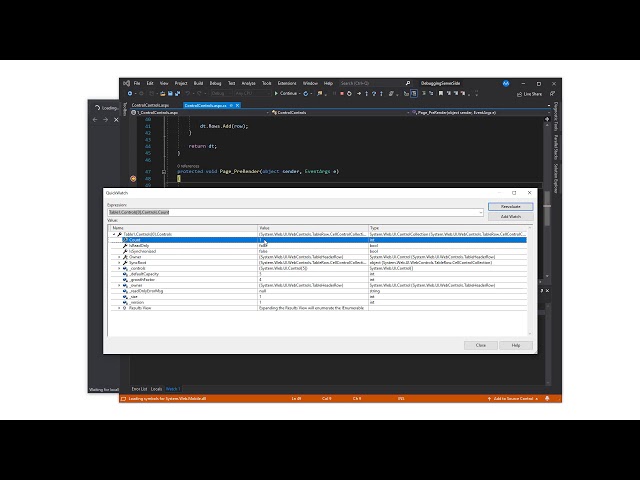The width and height of the screenshot is (640, 480).
Task: Click the Reevaluate button
Action: tap(510, 206)
